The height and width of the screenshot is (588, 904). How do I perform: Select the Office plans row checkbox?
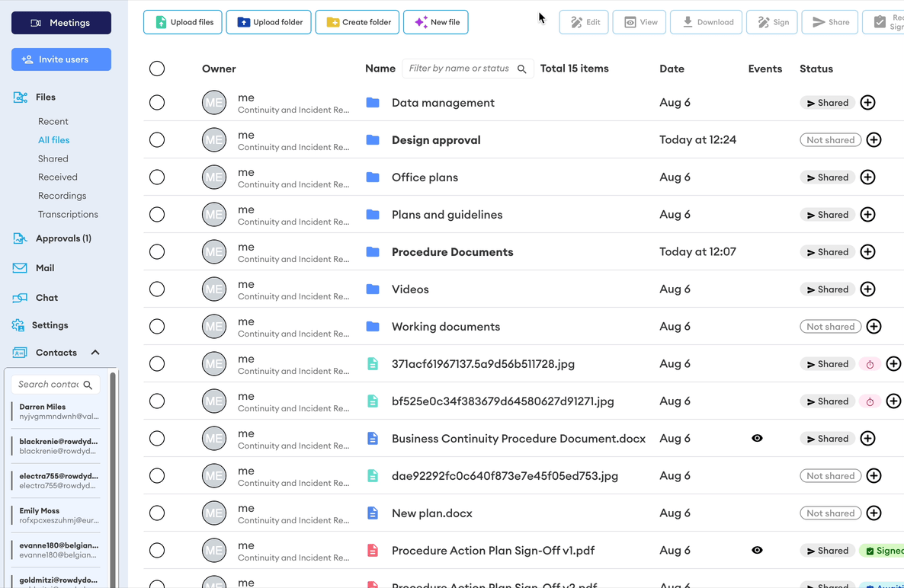(x=157, y=177)
